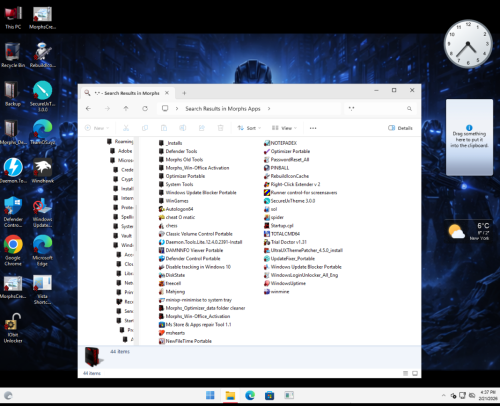Add a new Explorer tab
The height and width of the screenshot is (406, 500).
coord(184,93)
